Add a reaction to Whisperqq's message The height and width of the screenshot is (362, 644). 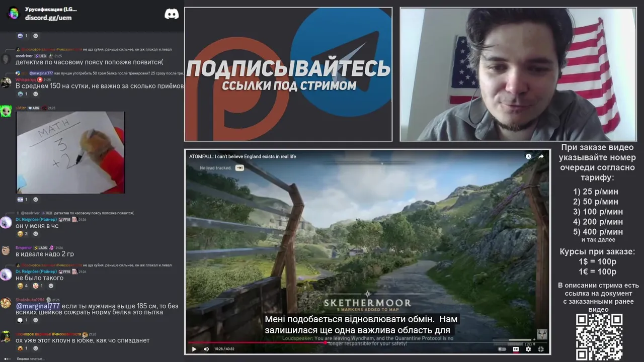35,94
